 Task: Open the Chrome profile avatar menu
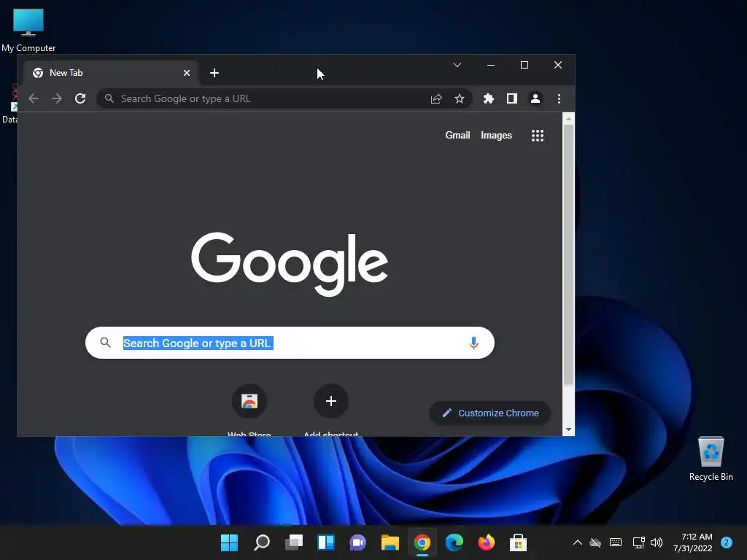(535, 98)
